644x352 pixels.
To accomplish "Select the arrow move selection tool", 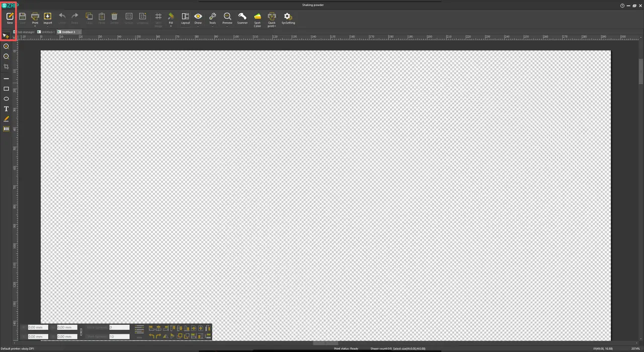I will pyautogui.click(x=6, y=36).
